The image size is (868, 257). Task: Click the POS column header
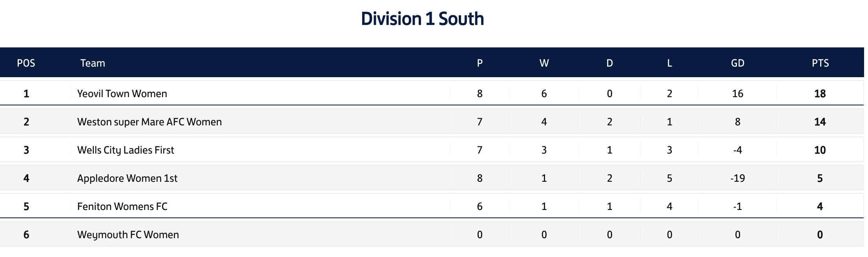(26, 63)
